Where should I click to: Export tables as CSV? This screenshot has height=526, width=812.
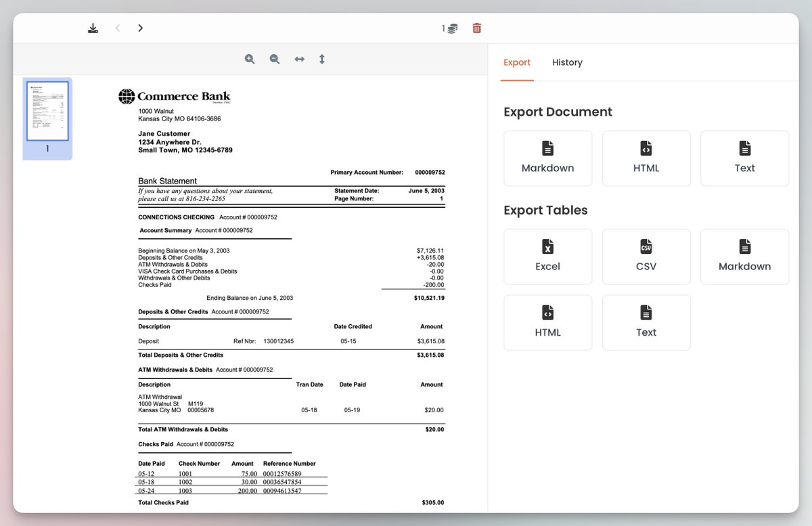tap(646, 256)
